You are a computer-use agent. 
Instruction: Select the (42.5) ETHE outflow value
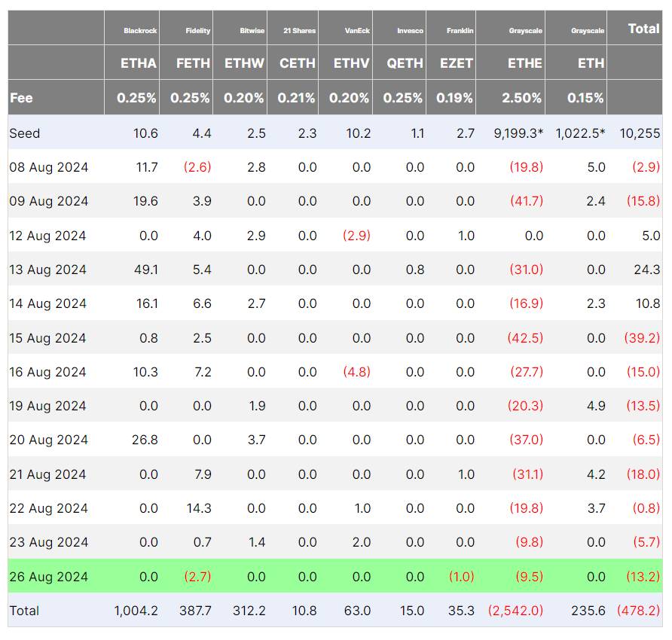point(525,338)
